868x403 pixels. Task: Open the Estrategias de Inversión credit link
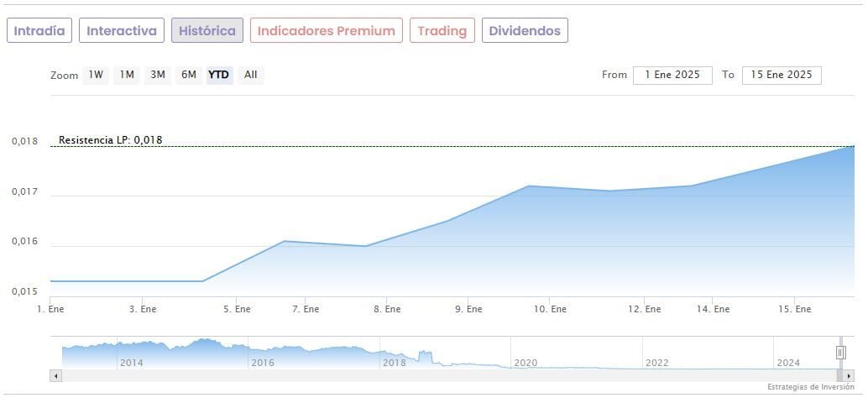(809, 387)
